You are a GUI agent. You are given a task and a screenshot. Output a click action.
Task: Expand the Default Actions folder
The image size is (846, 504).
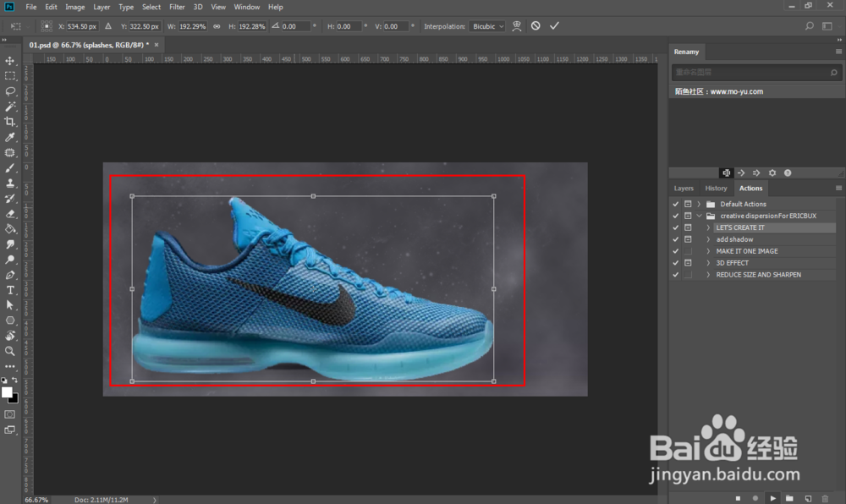click(x=699, y=204)
